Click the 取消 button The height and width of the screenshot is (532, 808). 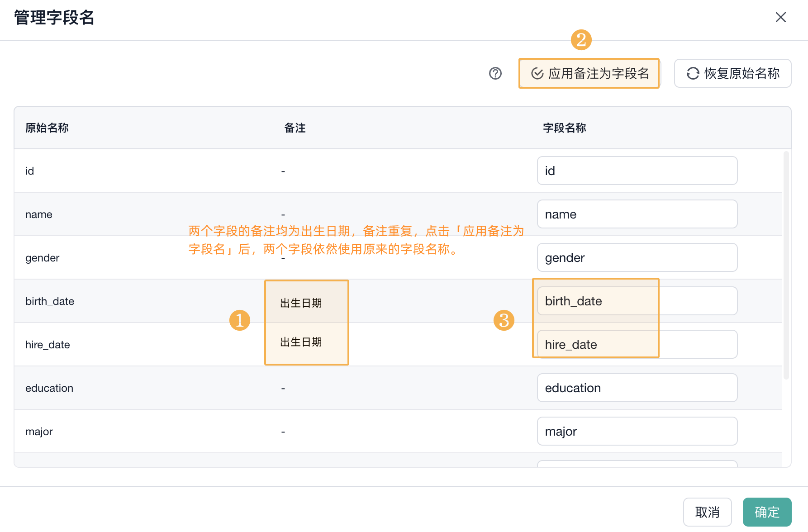click(x=707, y=512)
